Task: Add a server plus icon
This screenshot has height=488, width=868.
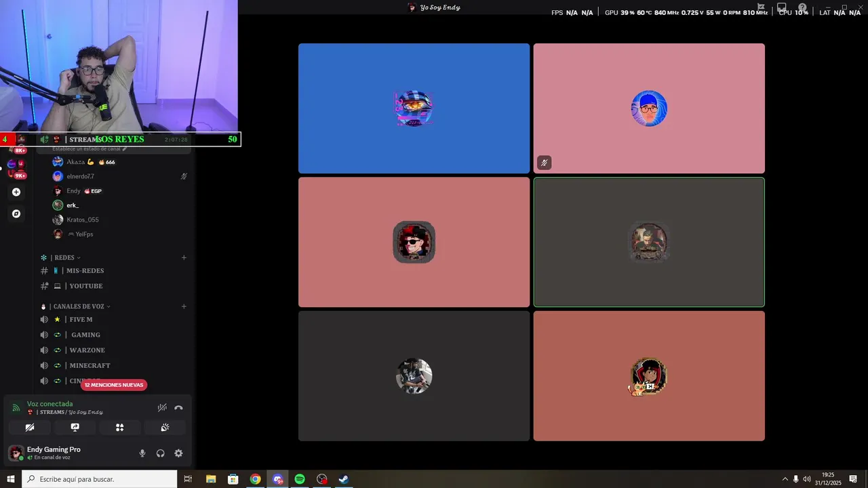Action: coord(16,192)
